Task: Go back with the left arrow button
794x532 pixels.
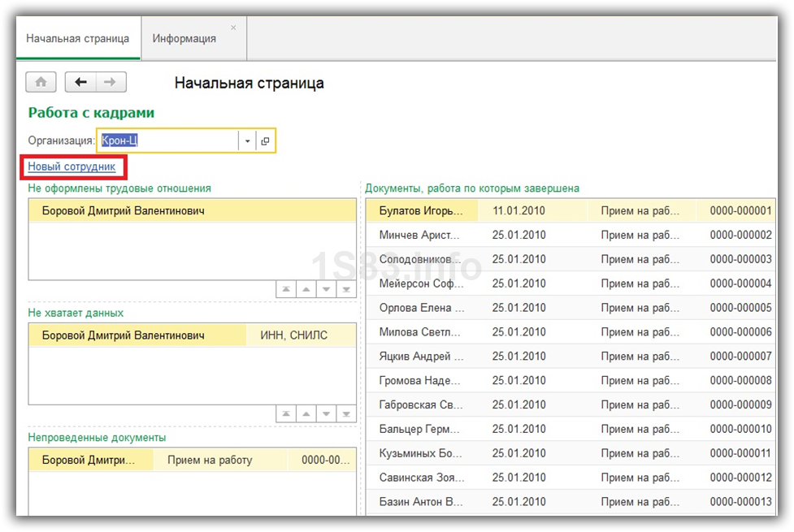Action: pos(80,82)
